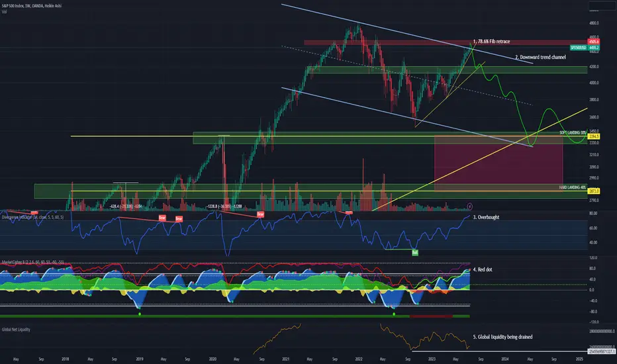617x364 pixels.
Task: Click the green Bull divergence marker
Action: pyautogui.click(x=414, y=253)
